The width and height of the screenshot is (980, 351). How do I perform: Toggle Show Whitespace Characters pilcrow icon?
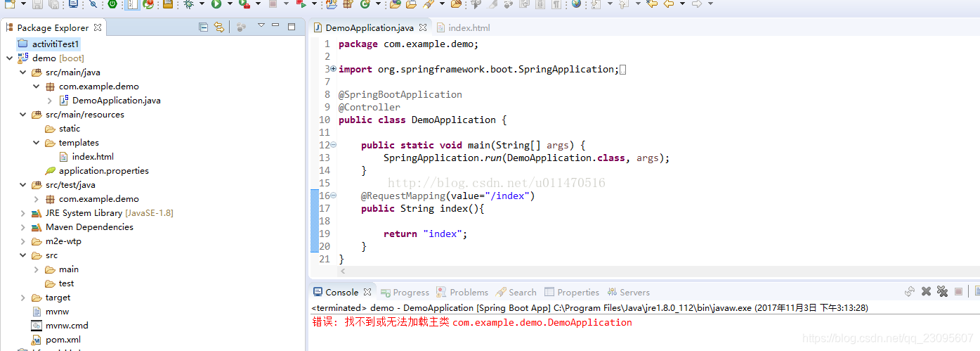556,4
